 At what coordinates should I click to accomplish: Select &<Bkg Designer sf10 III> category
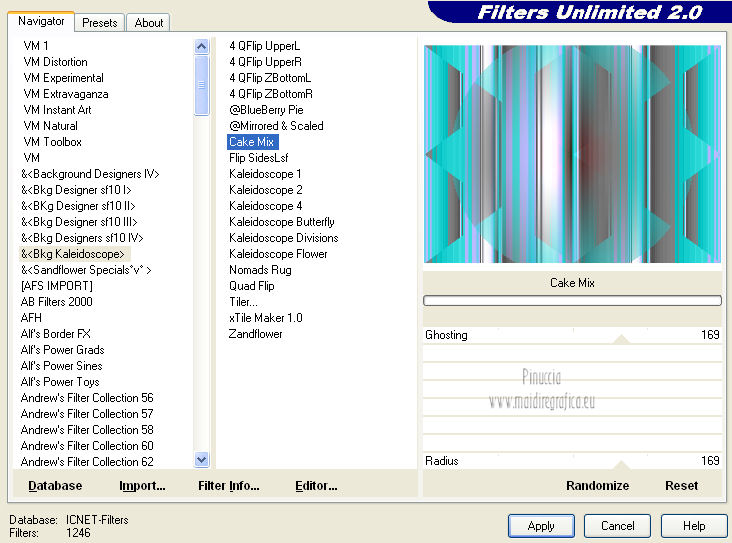[x=79, y=221]
